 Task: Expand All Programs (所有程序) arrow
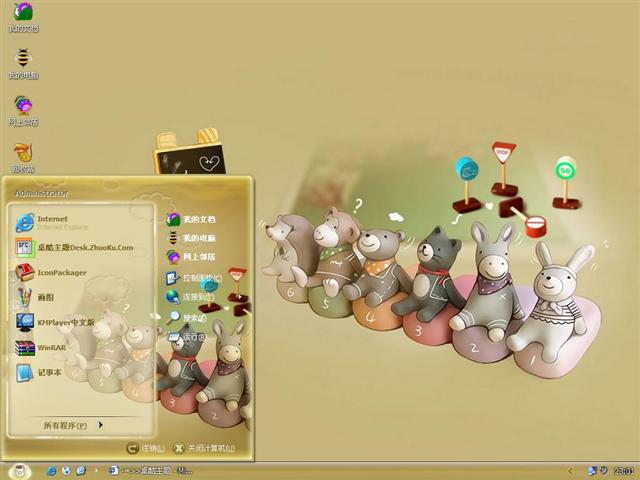[73, 425]
